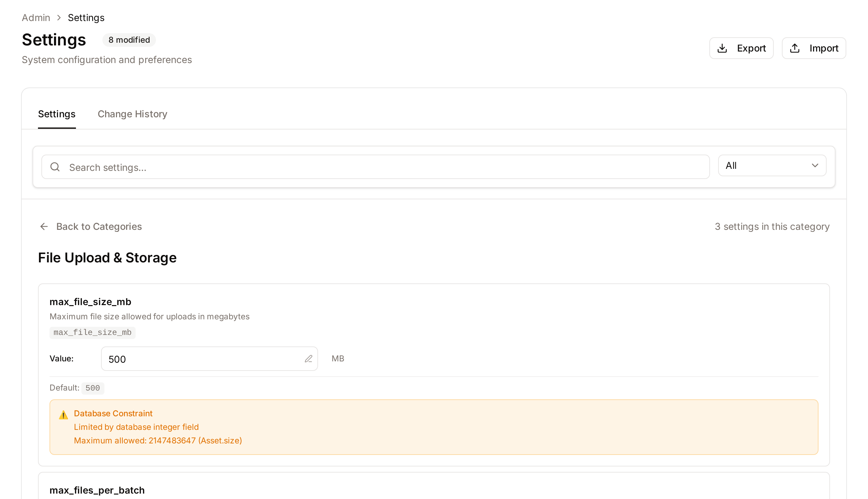Click the Maximum allowed: 2147483647 text
This screenshot has height=499, width=868.
click(x=158, y=440)
